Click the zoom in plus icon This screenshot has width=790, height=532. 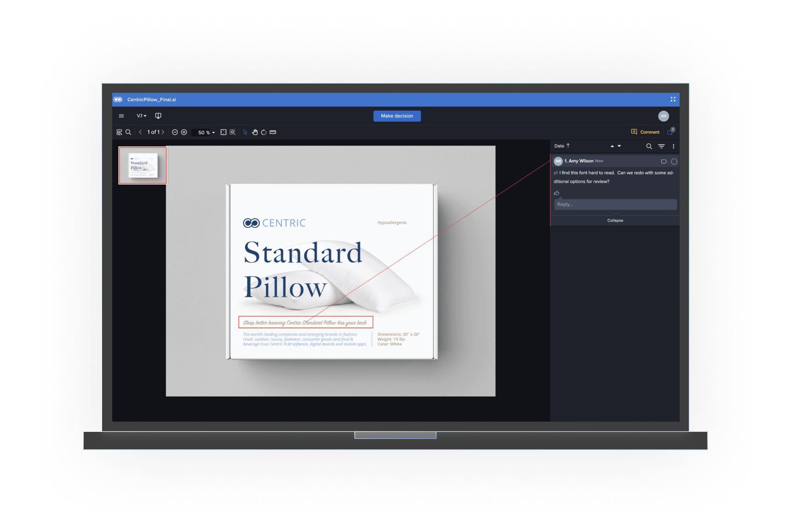(184, 132)
